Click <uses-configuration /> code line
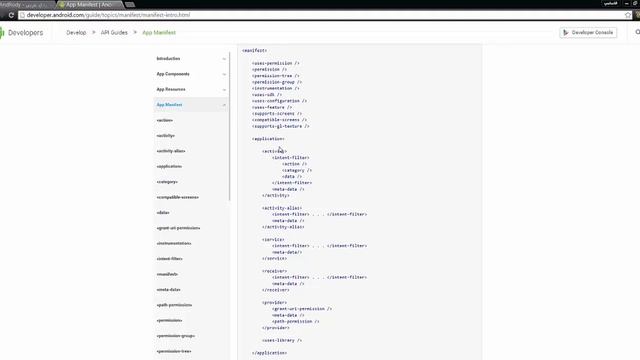 [x=279, y=101]
